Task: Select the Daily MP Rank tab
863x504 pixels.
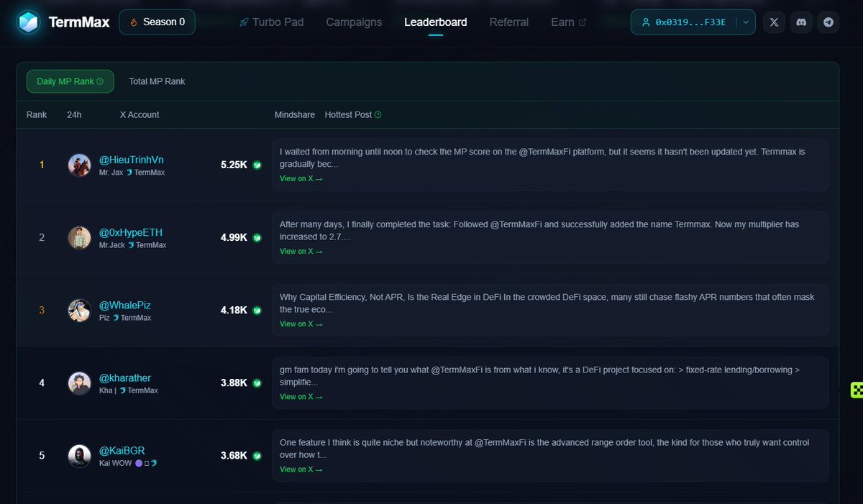Action: pos(65,81)
